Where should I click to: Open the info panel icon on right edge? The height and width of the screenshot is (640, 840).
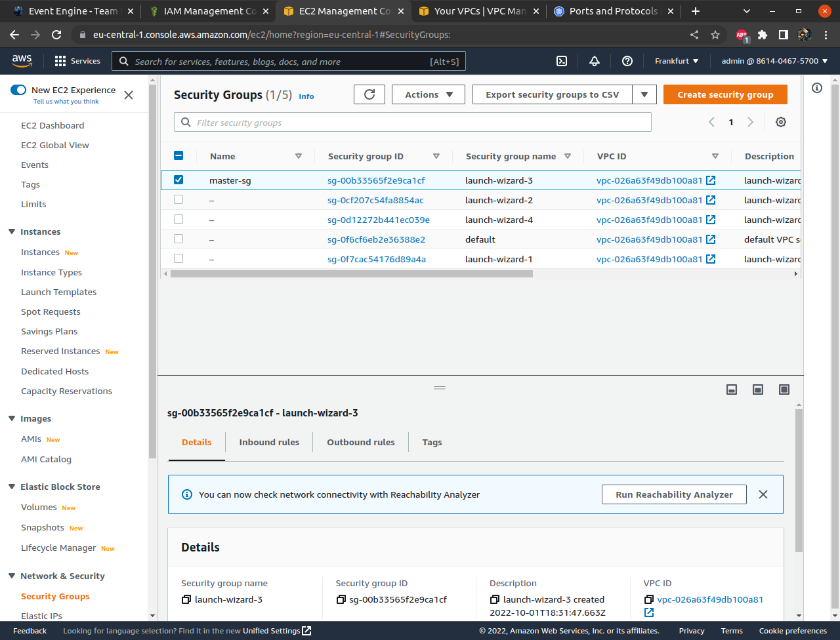[x=817, y=88]
